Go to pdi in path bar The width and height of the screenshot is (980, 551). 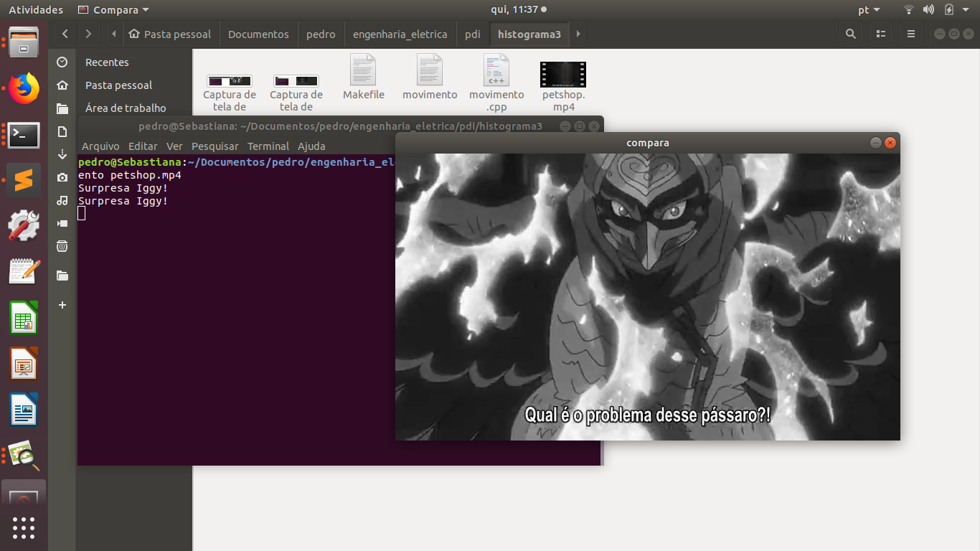472,34
